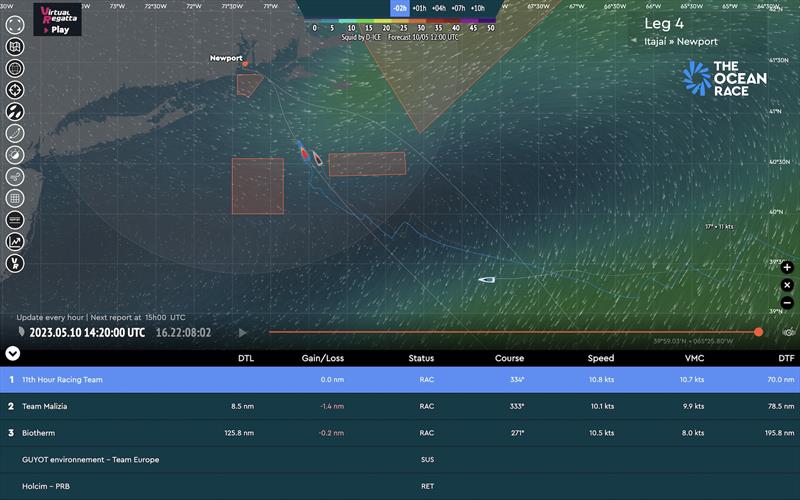
Task: Toggle the leaderboard panel icon
Action: tap(15, 220)
